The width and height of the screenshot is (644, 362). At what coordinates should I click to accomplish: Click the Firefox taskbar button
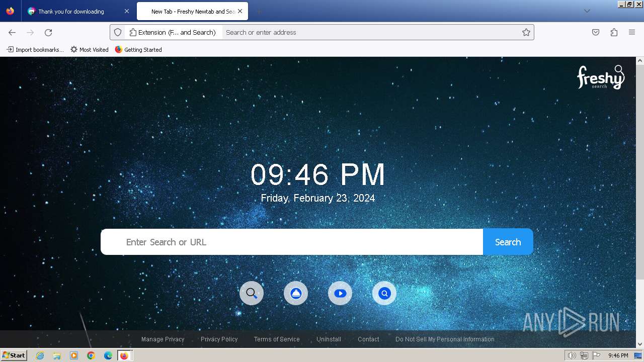125,355
